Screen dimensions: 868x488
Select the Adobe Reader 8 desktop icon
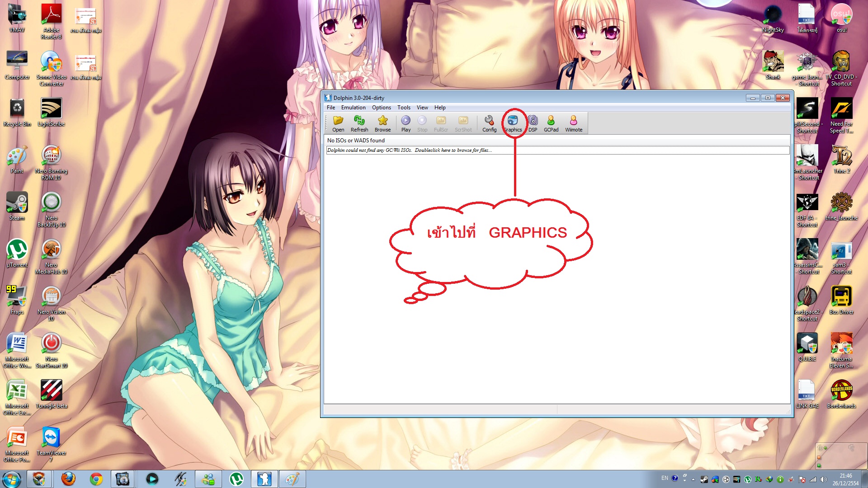point(52,21)
